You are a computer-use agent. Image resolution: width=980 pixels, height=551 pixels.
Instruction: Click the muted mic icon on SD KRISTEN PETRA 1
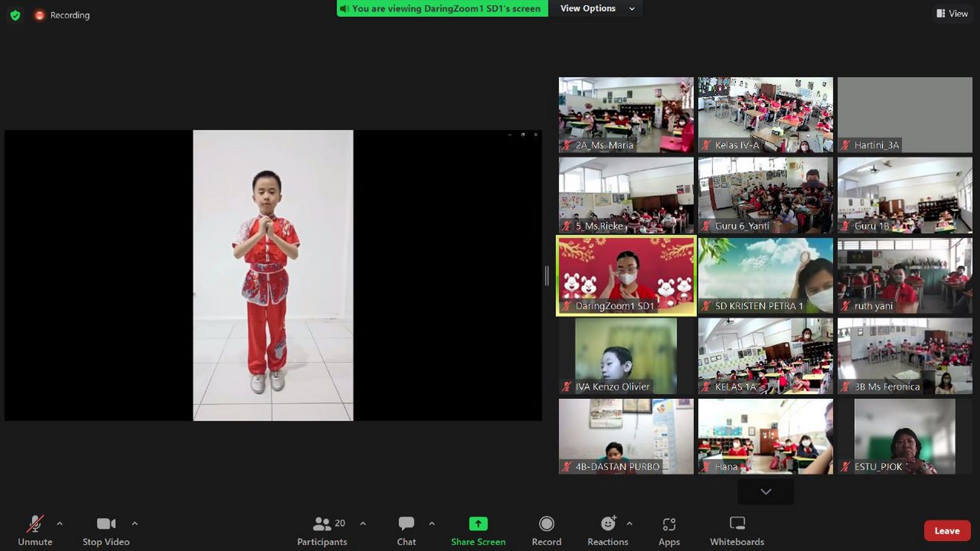click(x=706, y=306)
